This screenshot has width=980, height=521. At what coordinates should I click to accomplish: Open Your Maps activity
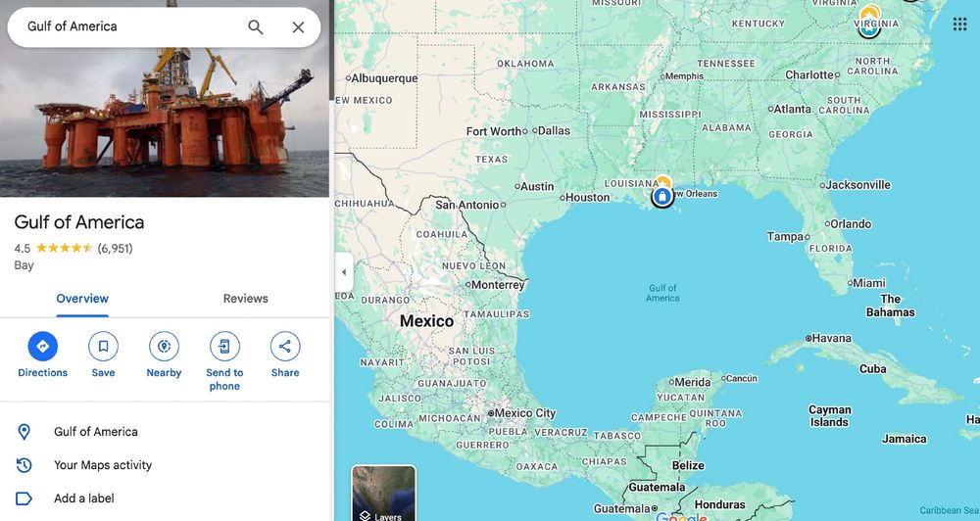click(x=103, y=465)
